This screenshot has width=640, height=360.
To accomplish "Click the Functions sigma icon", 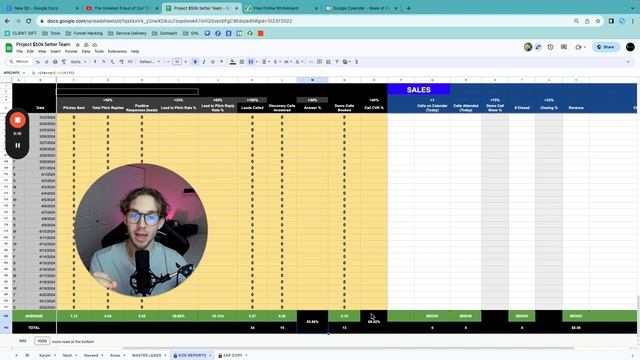I will tap(356, 62).
